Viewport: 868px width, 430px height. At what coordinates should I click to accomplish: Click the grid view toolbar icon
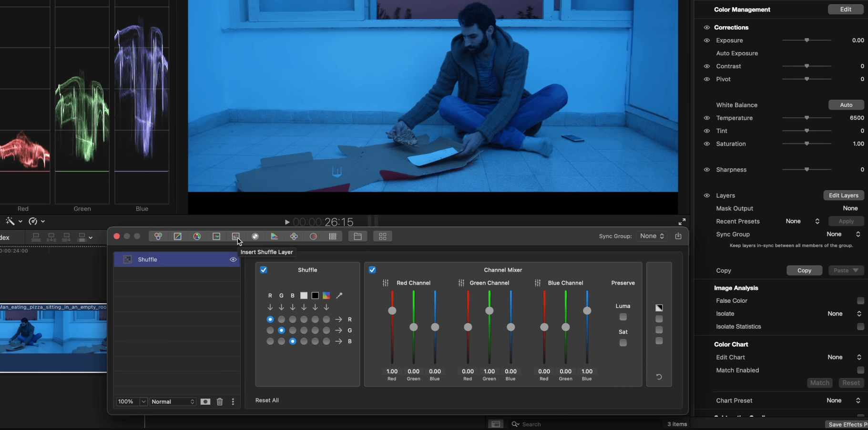[x=382, y=236]
